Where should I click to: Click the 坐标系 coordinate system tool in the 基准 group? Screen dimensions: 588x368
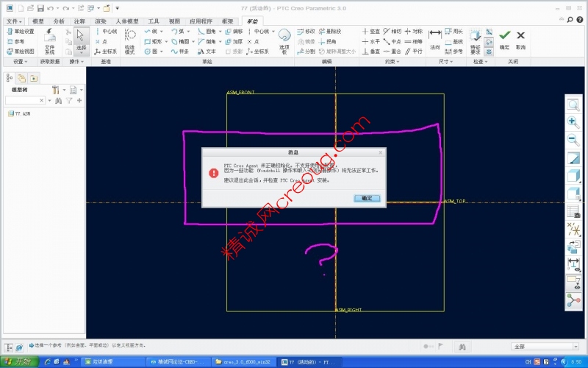[106, 52]
